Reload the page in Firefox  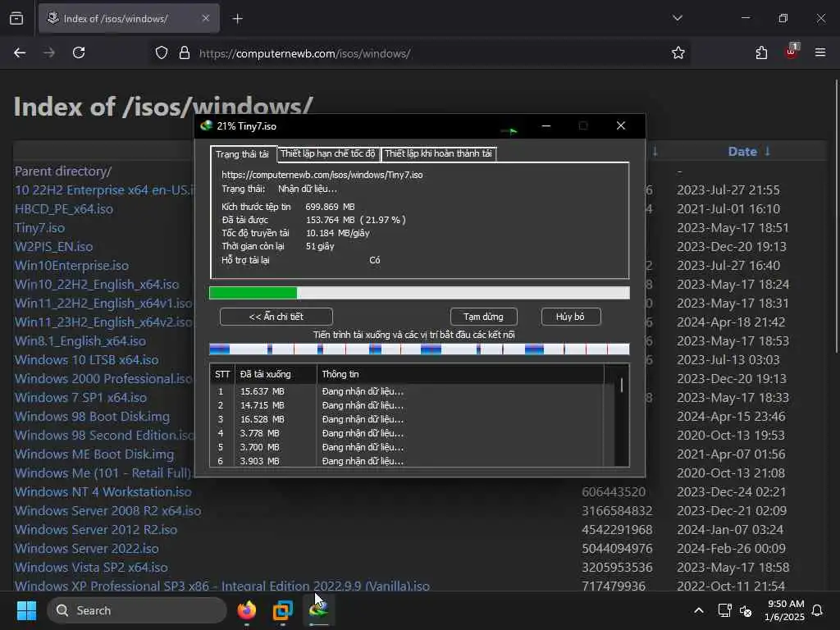click(79, 53)
